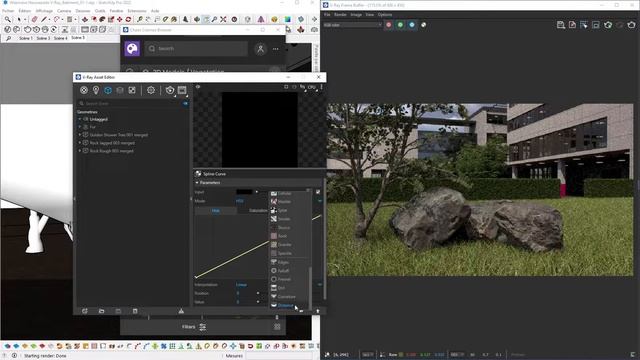Open Cosmos browser three-dot menu
The image size is (640, 360).
click(x=276, y=49)
